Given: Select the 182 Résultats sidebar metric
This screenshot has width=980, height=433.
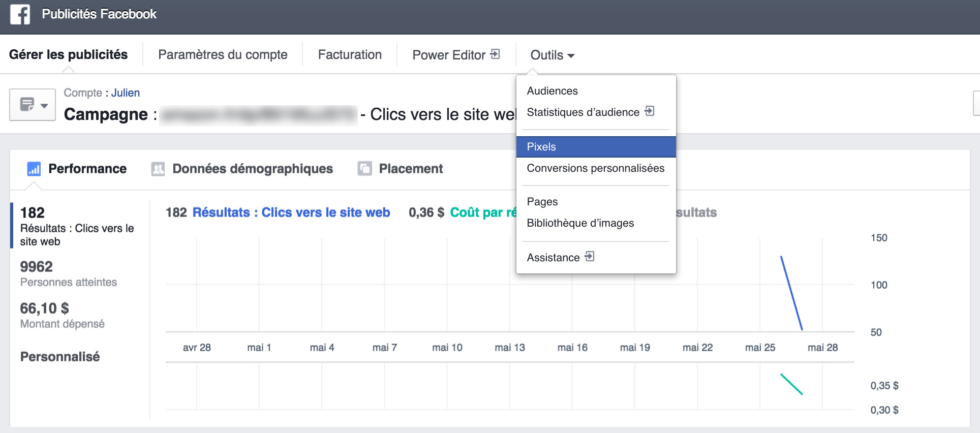Looking at the screenshot, I should click(79, 226).
